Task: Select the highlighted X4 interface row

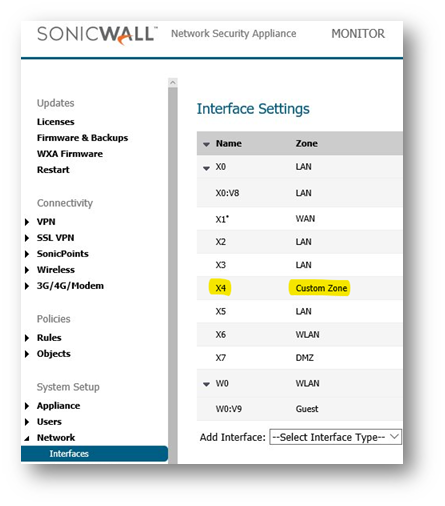Action: click(299, 288)
